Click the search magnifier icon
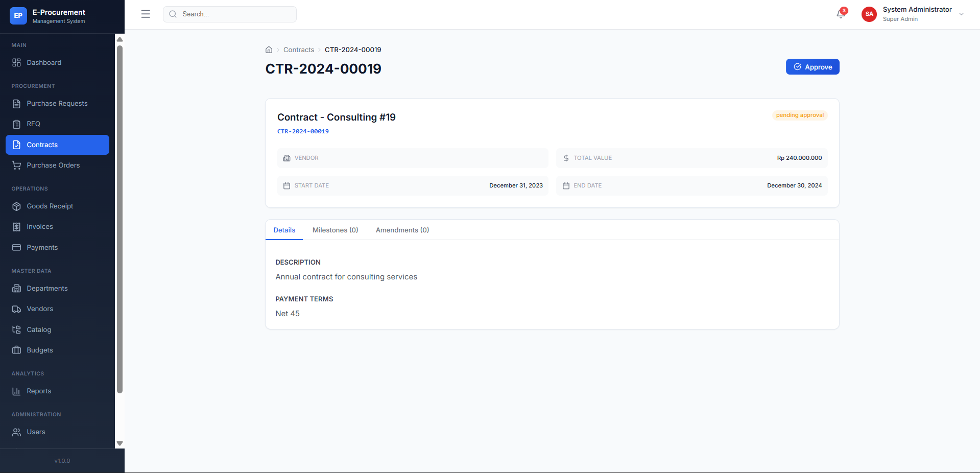The image size is (980, 473). (x=173, y=14)
